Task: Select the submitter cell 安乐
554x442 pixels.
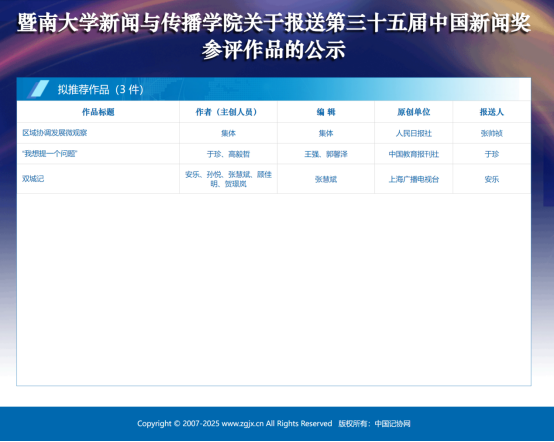Action: click(491, 179)
